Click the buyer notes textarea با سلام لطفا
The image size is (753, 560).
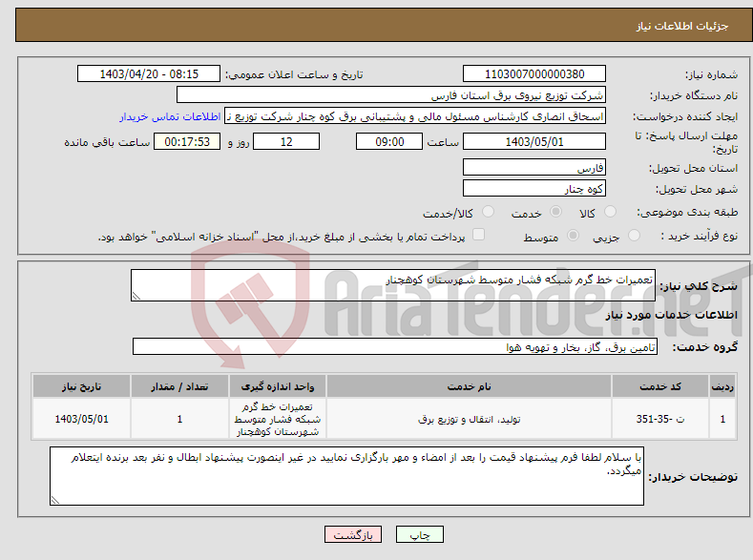click(x=346, y=476)
